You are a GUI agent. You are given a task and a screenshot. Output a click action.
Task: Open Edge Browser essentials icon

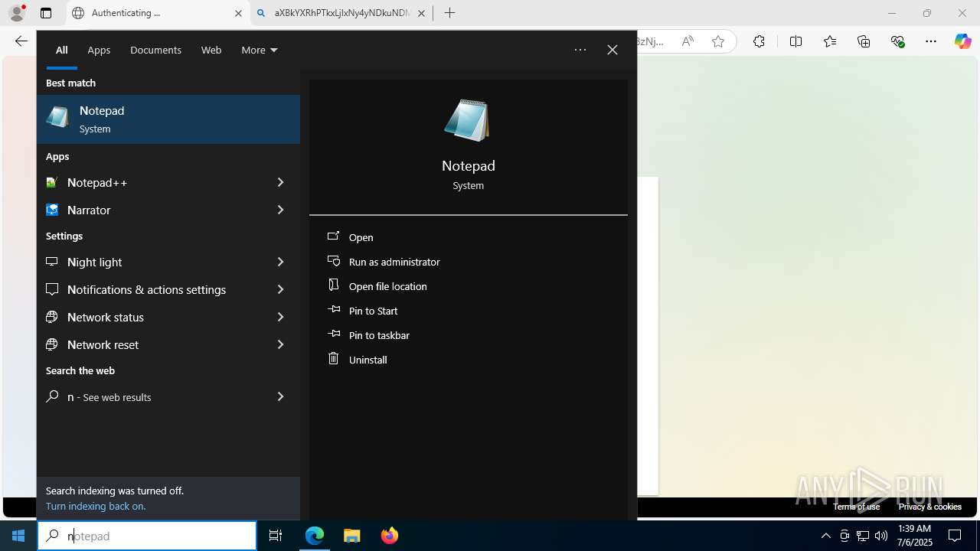(x=898, y=41)
